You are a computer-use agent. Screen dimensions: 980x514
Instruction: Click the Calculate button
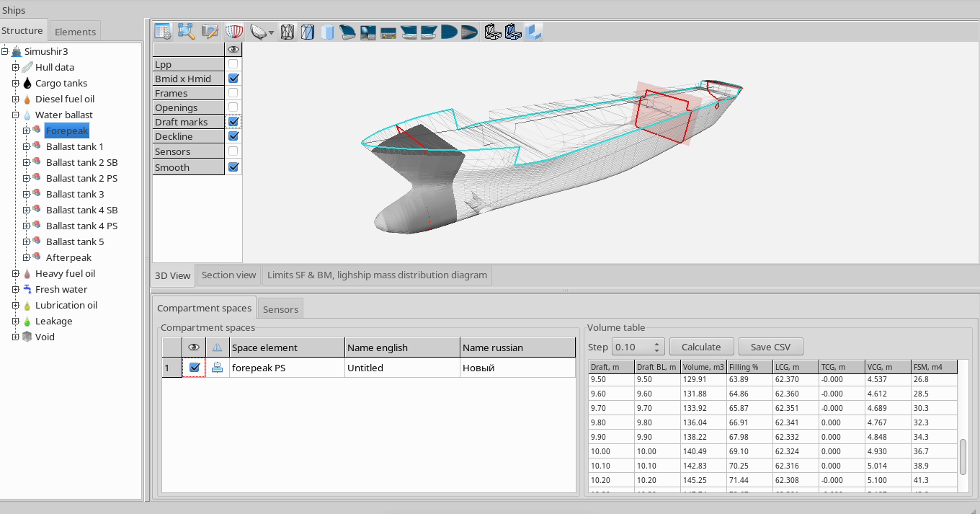[x=701, y=347]
